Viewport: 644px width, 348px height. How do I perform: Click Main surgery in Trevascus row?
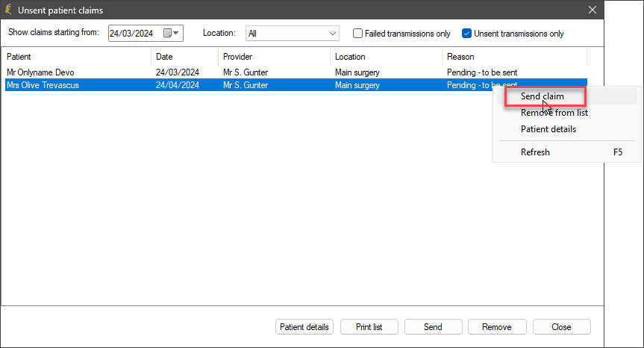pyautogui.click(x=357, y=85)
